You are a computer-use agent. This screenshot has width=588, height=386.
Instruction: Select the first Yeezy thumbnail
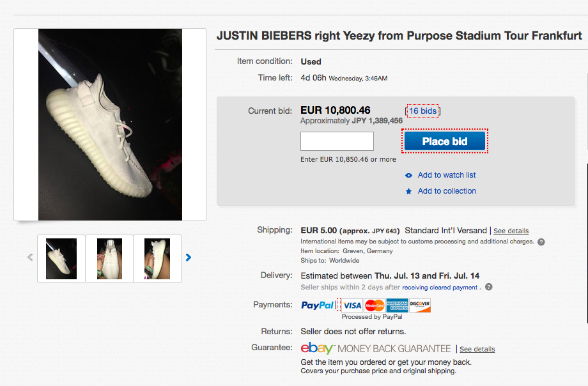point(61,259)
